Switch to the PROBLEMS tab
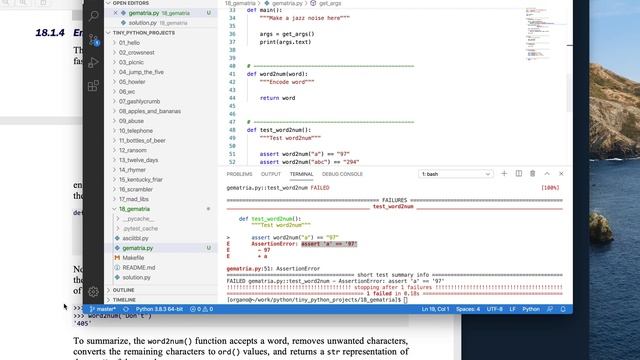The height and width of the screenshot is (360, 640). click(239, 174)
